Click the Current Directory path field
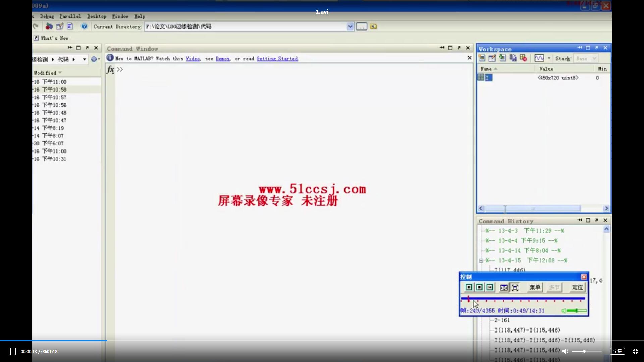The height and width of the screenshot is (362, 644). (x=246, y=26)
